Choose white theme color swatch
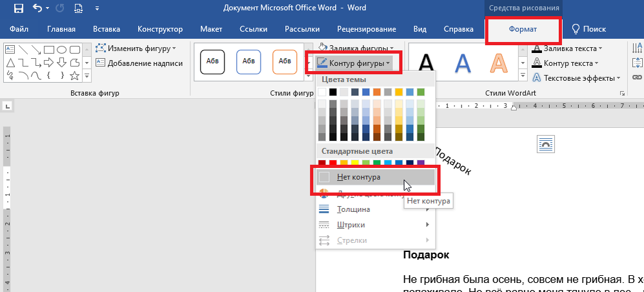This screenshot has width=644, height=292. (x=323, y=92)
